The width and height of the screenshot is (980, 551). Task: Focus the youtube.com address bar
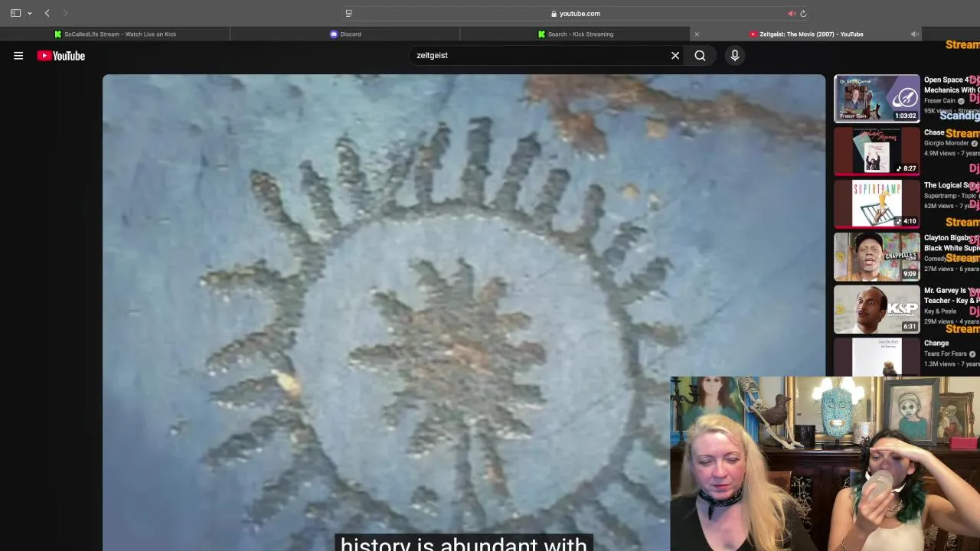575,13
